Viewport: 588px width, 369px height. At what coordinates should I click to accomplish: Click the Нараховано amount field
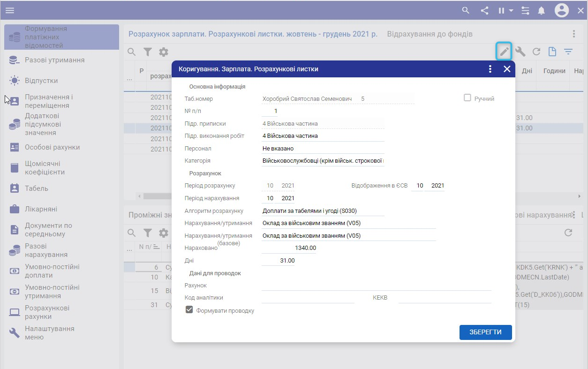tap(288, 248)
